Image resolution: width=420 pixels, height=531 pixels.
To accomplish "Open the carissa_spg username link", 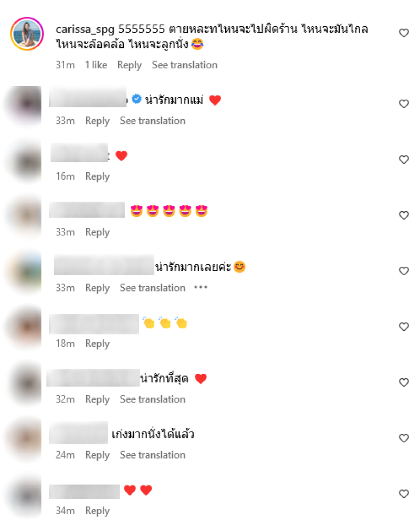I will (x=85, y=29).
